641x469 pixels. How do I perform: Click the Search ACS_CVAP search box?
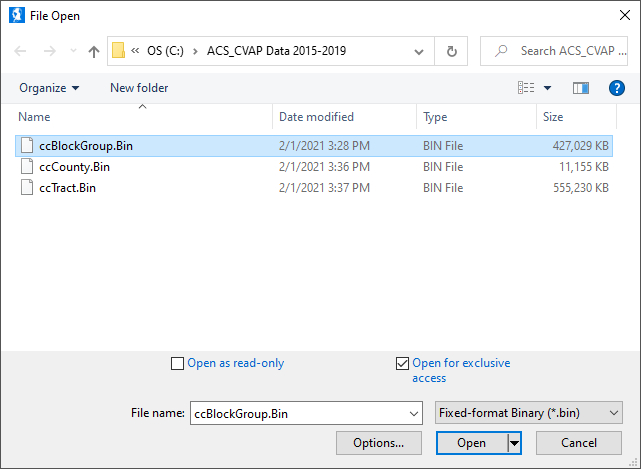click(560, 51)
